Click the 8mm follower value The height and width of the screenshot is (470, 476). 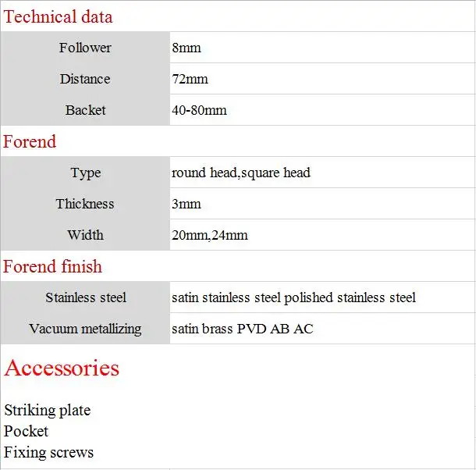point(186,48)
